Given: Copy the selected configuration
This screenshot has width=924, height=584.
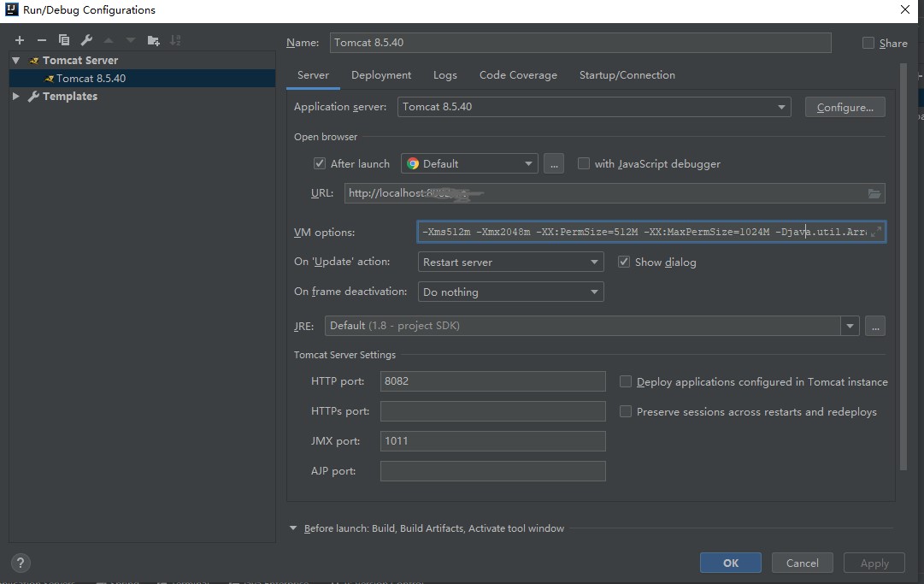Looking at the screenshot, I should 63,40.
